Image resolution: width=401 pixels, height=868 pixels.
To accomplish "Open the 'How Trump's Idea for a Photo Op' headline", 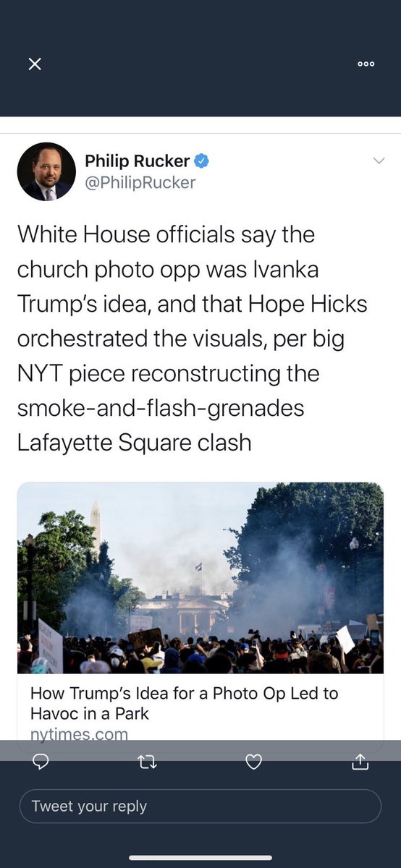I will (185, 703).
